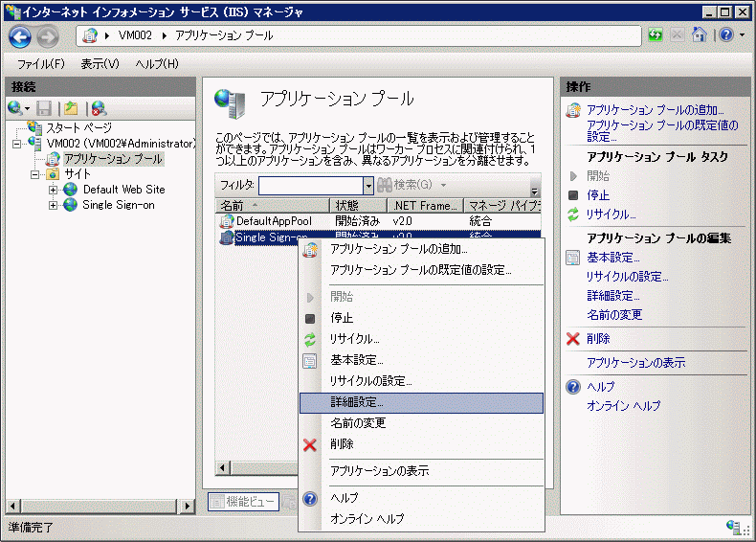Image resolution: width=756 pixels, height=542 pixels.
Task: Click the Single Sign-on pool row icon
Action: [x=226, y=237]
